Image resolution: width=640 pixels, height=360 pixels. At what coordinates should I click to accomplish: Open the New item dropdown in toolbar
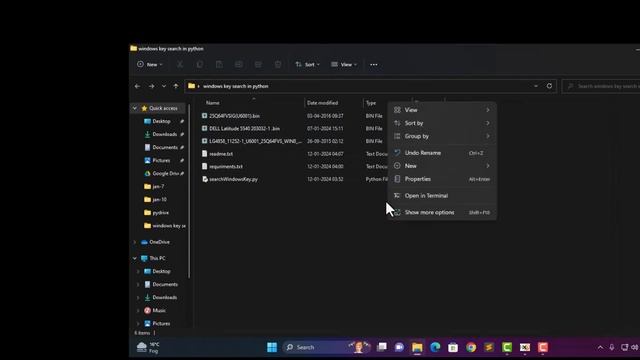[150, 64]
